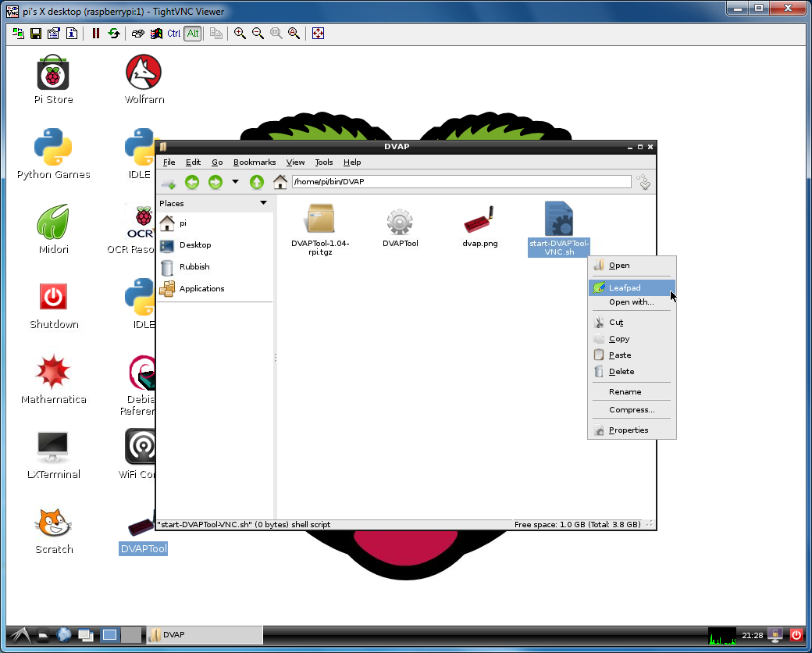Image resolution: width=812 pixels, height=653 pixels.
Task: Choose Leafpad in the context menu
Action: 632,287
